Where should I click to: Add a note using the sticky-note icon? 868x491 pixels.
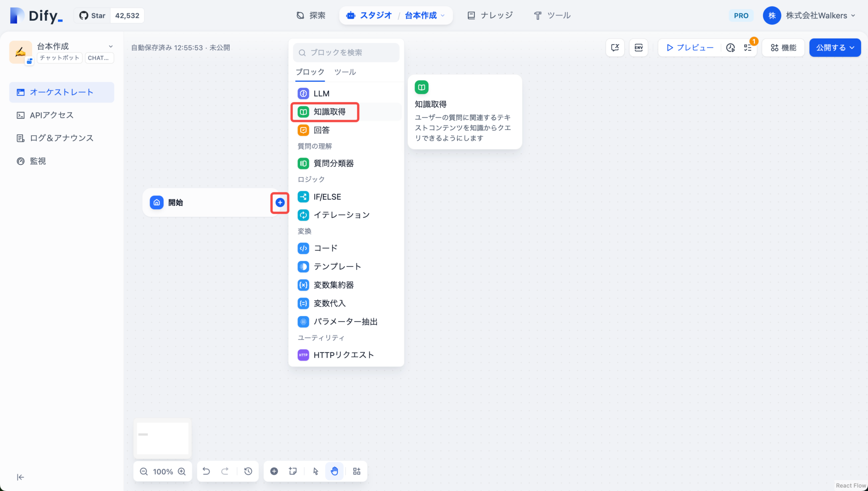[293, 471]
